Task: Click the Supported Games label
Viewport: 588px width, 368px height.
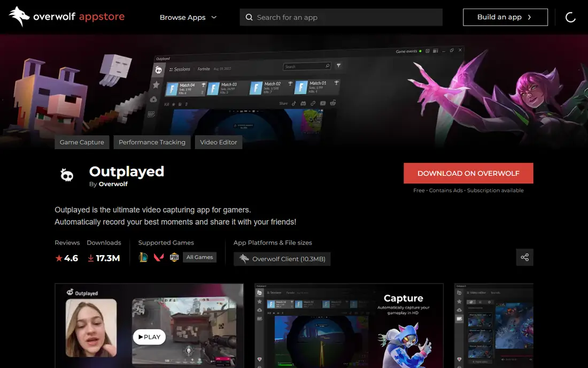Action: 166,243
